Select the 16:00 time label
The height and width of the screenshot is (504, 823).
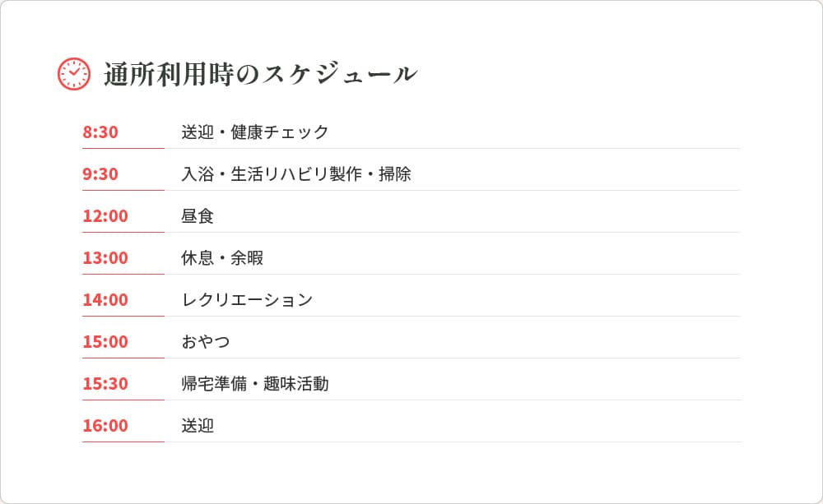pos(105,426)
